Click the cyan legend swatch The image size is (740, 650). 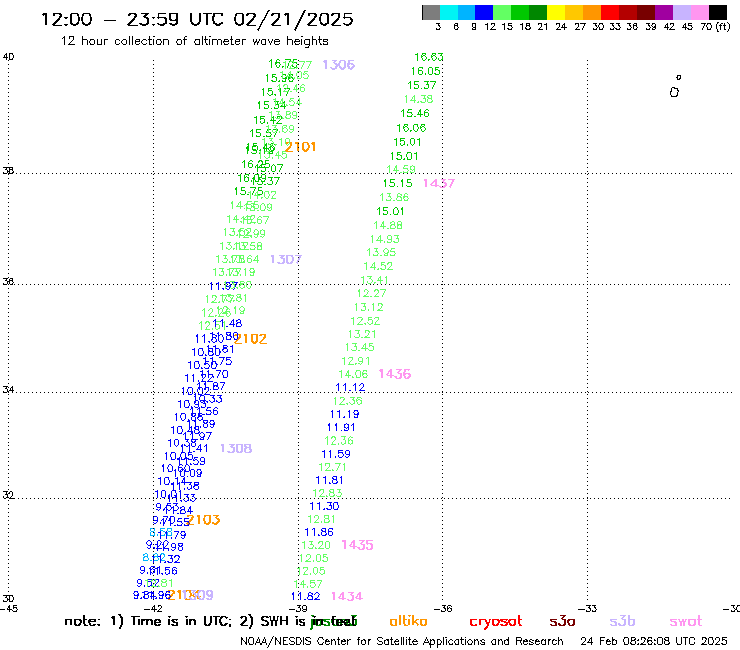pyautogui.click(x=448, y=12)
